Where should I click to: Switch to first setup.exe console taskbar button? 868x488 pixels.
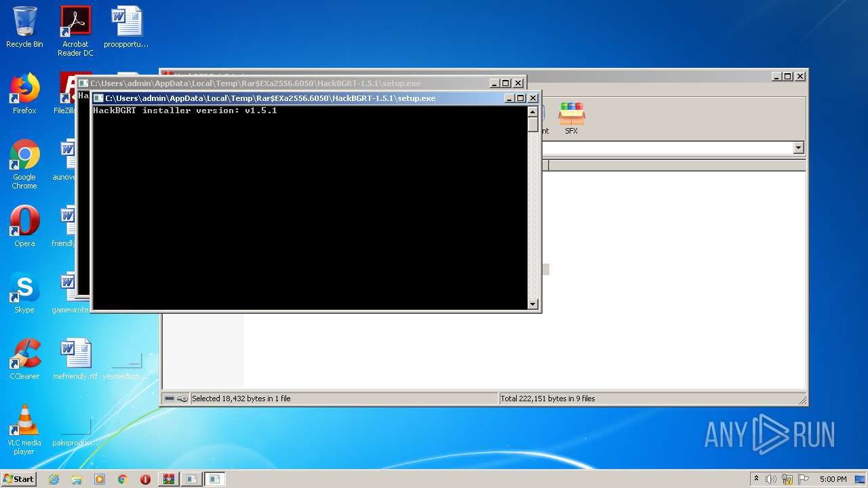191,479
